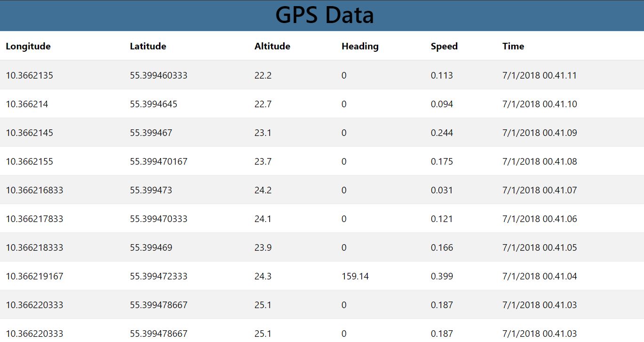
Task: Select longitude value 10.366216833
Action: (x=34, y=190)
